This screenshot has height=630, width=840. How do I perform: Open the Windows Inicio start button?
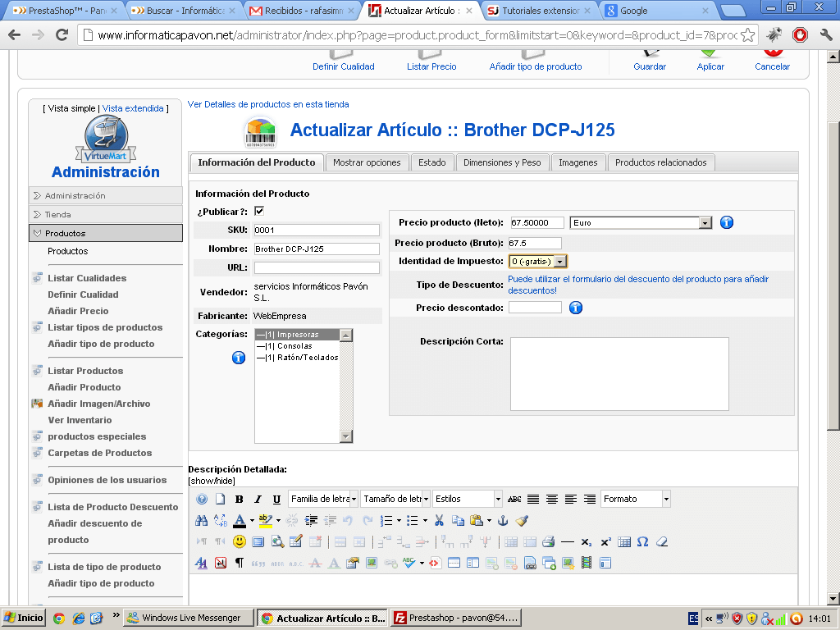23,619
